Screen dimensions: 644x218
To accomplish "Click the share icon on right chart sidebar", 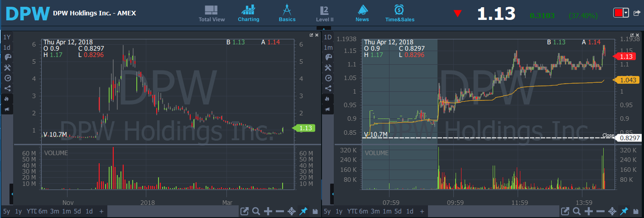I will click(x=328, y=88).
